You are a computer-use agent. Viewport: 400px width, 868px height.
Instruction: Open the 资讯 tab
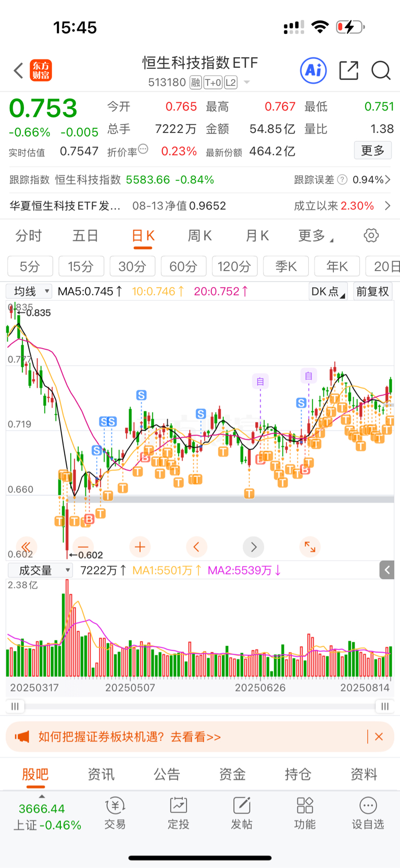click(101, 775)
